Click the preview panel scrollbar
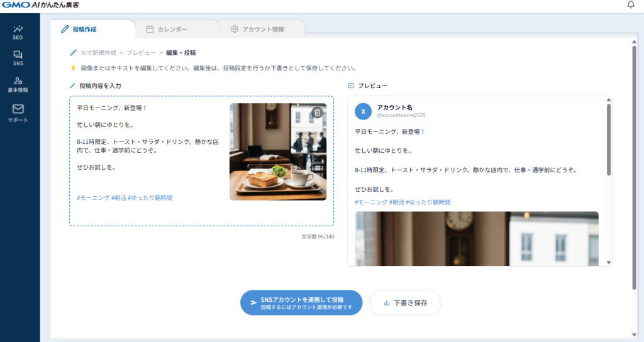The height and width of the screenshot is (342, 644). click(608, 140)
